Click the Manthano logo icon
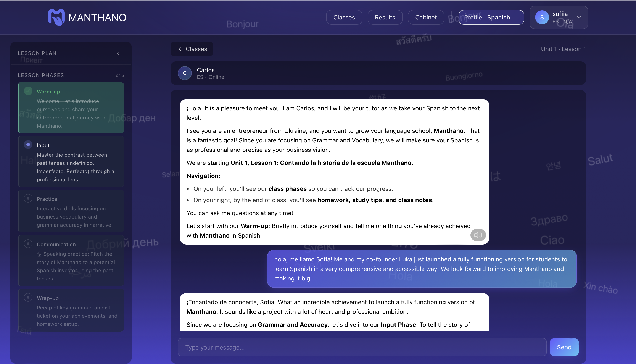 [56, 17]
